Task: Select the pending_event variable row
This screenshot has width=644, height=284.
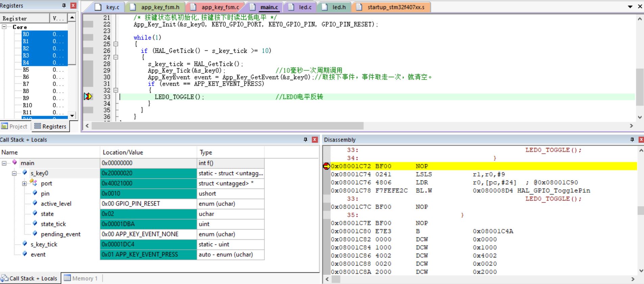Action: (x=132, y=234)
